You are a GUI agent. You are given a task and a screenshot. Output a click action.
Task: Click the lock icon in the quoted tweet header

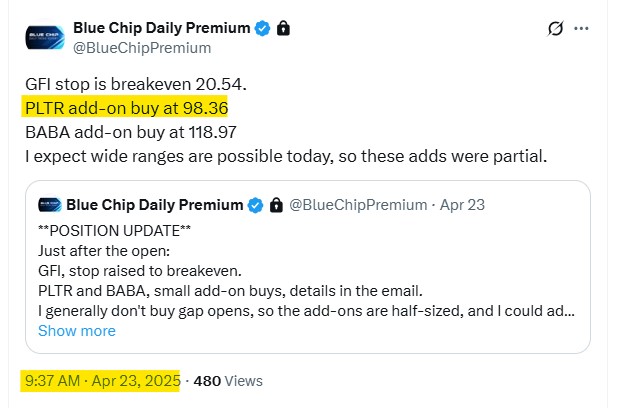click(276, 205)
